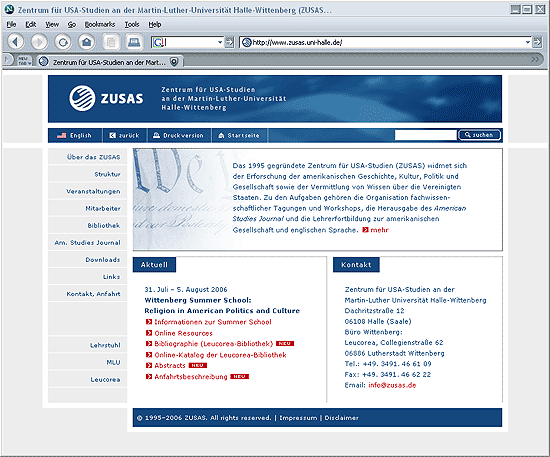Click the search Go arrow button

point(229,42)
